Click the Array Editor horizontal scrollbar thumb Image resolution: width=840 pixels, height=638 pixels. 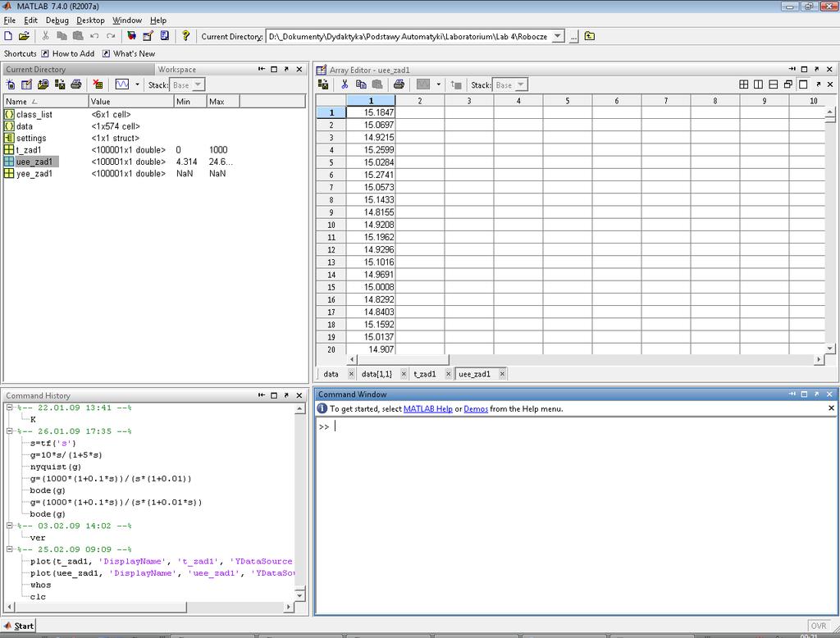403,359
